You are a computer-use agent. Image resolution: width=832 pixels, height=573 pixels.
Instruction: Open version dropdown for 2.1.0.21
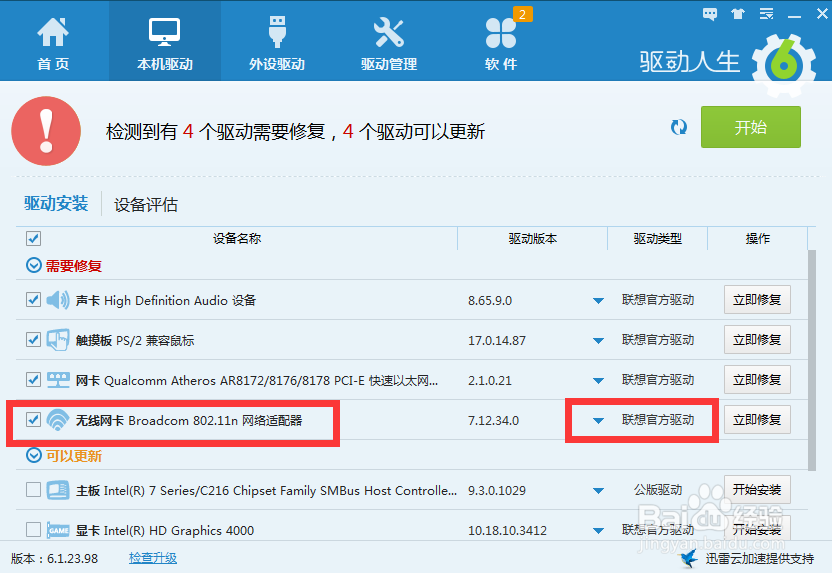598,380
